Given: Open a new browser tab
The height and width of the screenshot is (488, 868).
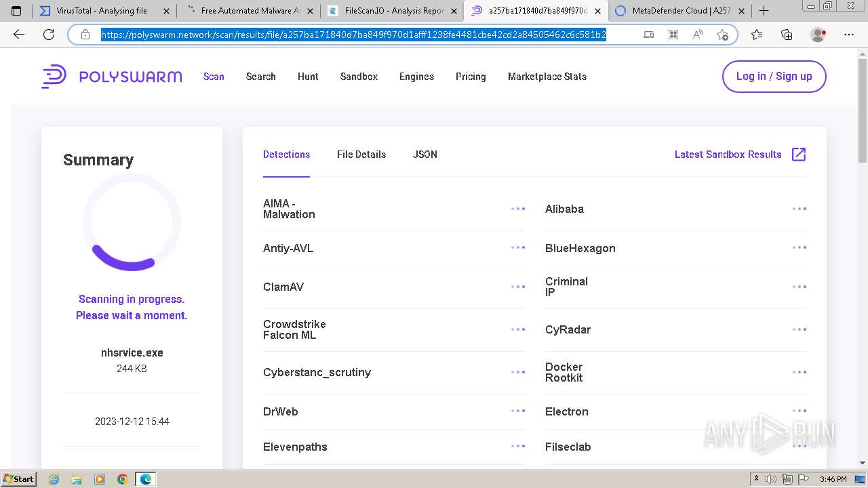Looking at the screenshot, I should (764, 10).
